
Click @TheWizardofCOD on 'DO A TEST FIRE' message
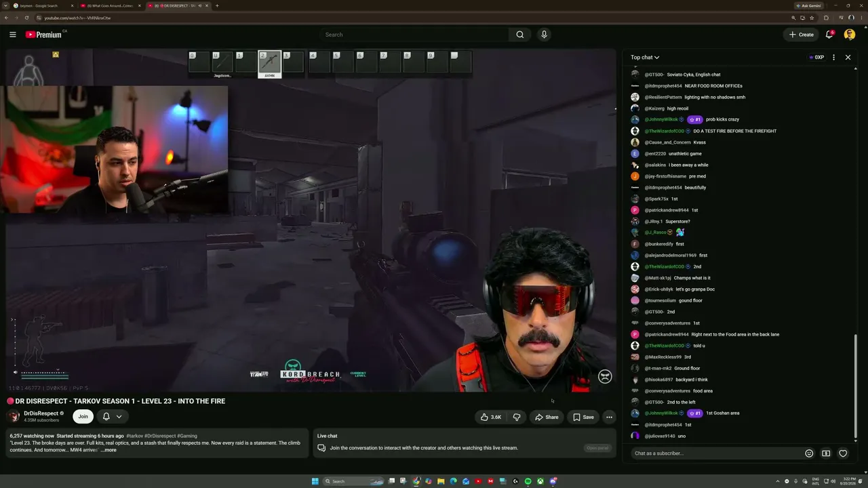[665, 131]
